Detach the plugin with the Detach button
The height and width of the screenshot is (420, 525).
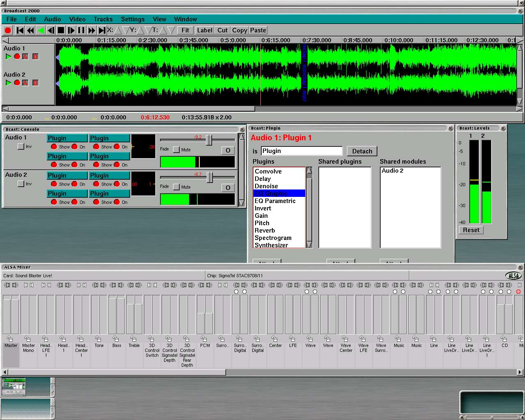click(362, 151)
